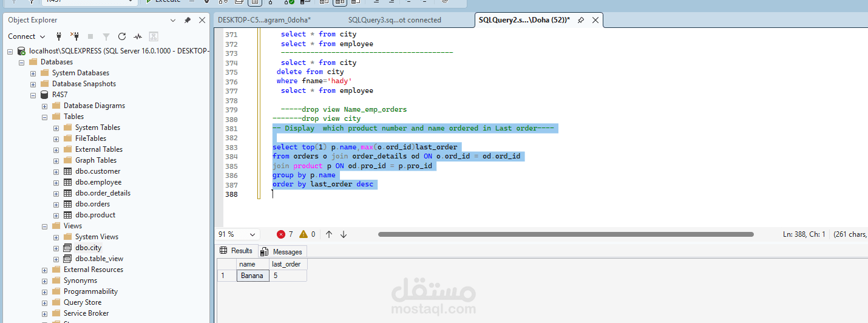The height and width of the screenshot is (323, 868).
Task: Click the localhost SQL Server instance icon
Action: pyautogui.click(x=21, y=51)
